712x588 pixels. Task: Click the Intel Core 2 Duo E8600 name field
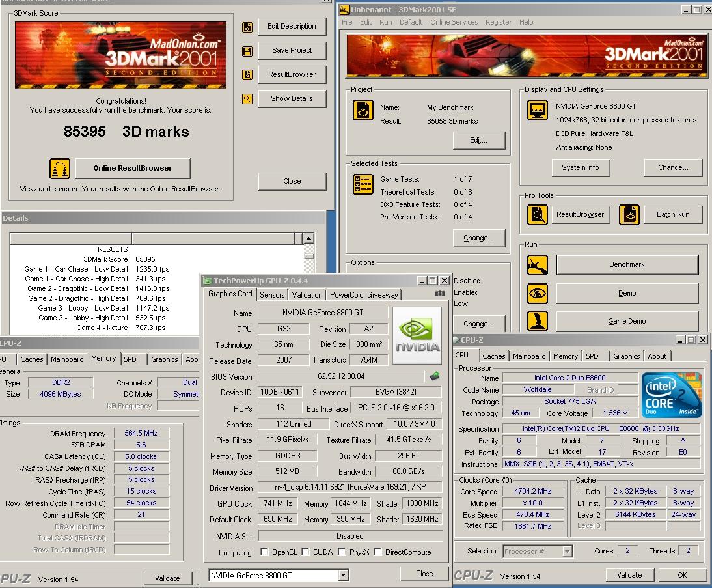tap(570, 378)
